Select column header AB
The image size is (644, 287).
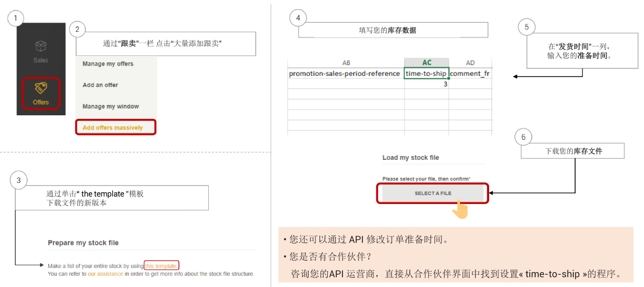click(x=346, y=63)
